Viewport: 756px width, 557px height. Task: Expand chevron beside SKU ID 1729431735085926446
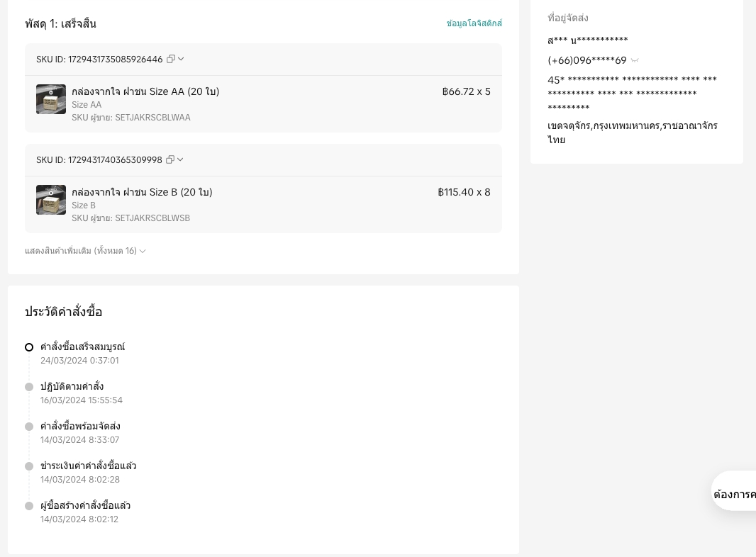(181, 60)
